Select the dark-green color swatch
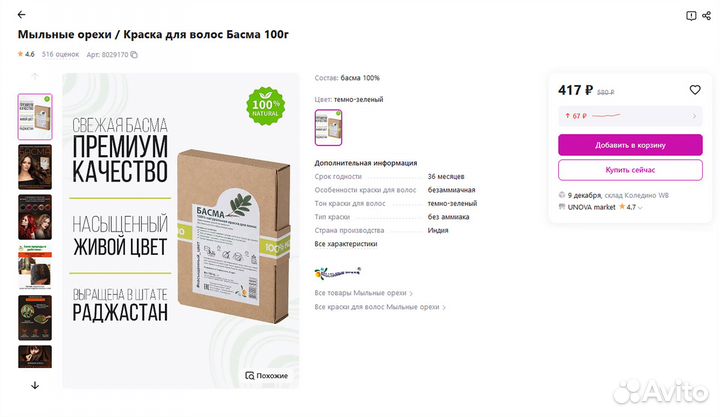Image resolution: width=720 pixels, height=417 pixels. [328, 127]
